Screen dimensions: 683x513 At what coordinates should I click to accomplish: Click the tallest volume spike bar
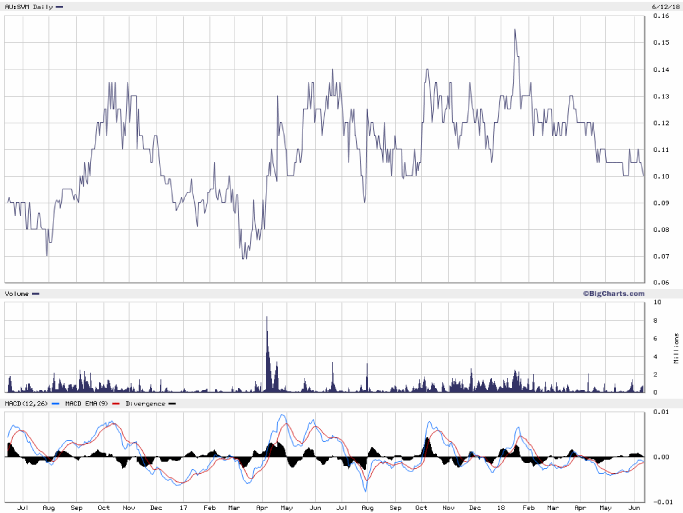(267, 354)
